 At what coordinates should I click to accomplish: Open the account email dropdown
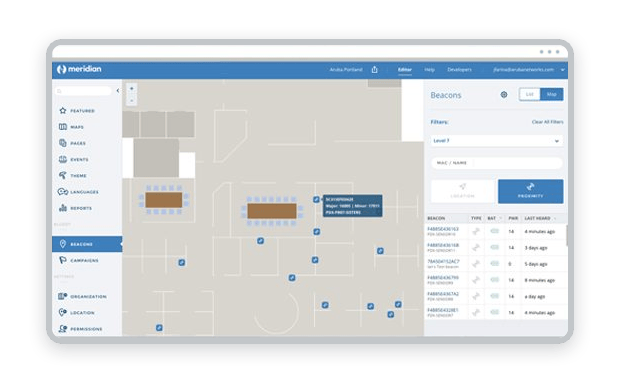[529, 70]
